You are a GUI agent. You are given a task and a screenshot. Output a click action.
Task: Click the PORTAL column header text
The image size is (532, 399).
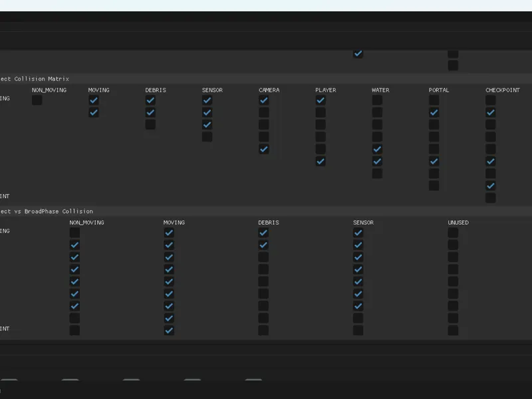point(439,90)
